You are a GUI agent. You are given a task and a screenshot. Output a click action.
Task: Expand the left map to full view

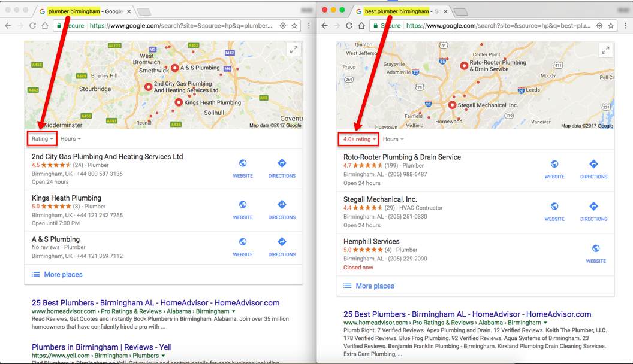[x=294, y=50]
